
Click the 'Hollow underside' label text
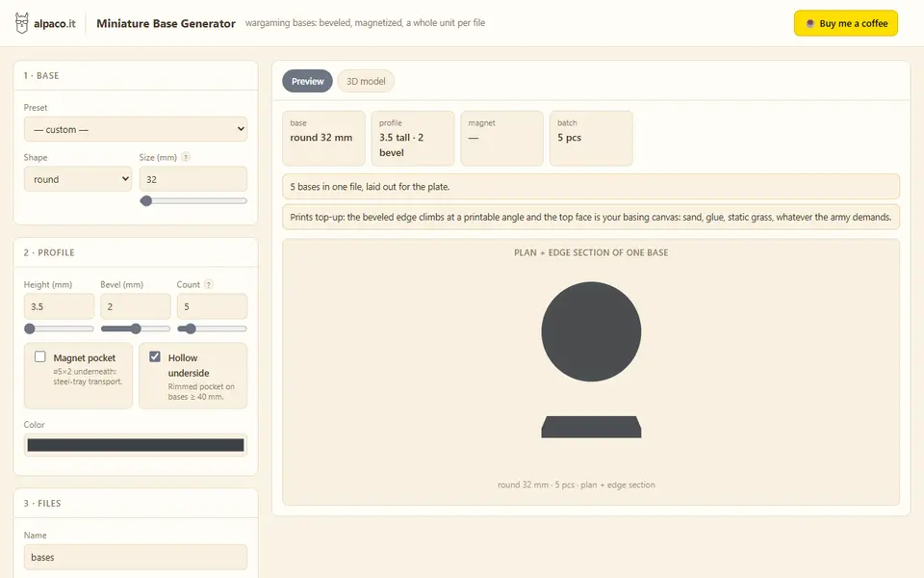coord(189,366)
